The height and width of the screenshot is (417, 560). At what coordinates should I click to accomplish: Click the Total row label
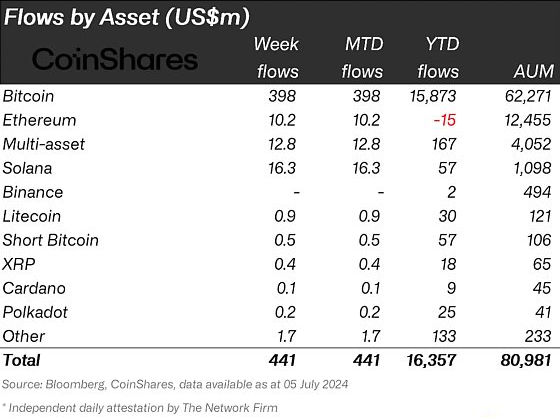click(x=21, y=360)
